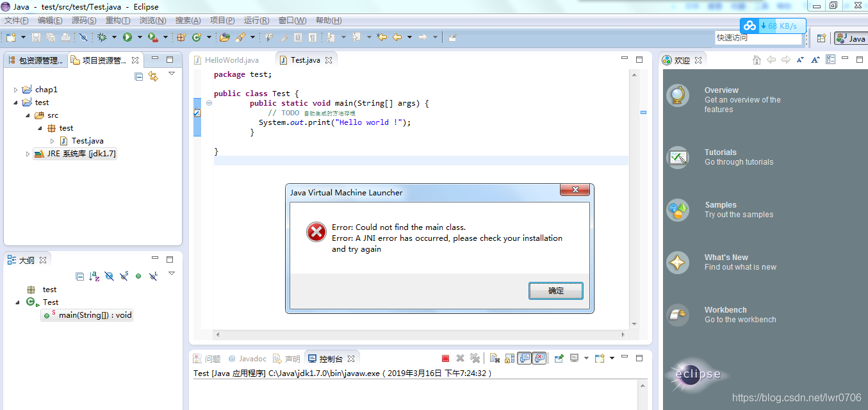Click the Back navigation yellow arrow
Viewport: 868px width, 410px height.
(x=397, y=38)
